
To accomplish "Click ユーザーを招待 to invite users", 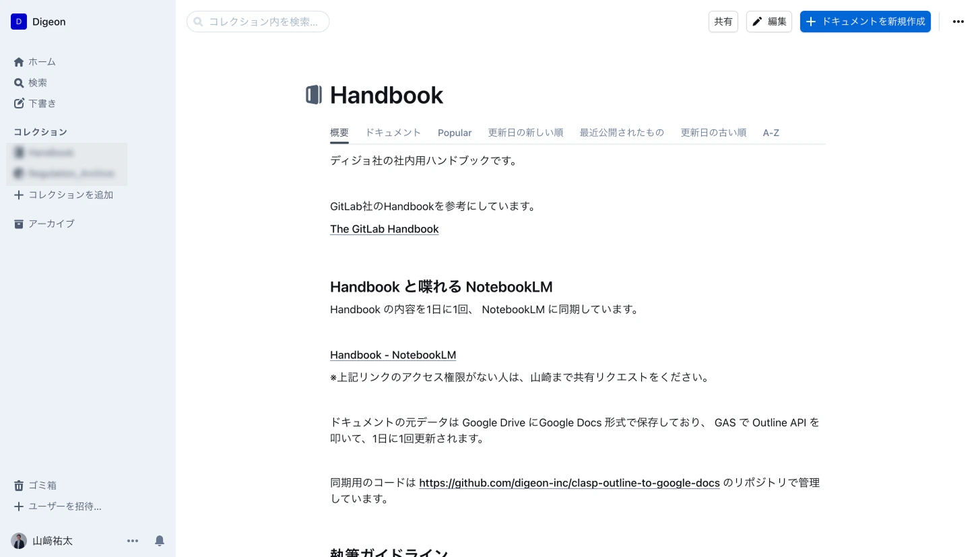I will [65, 506].
